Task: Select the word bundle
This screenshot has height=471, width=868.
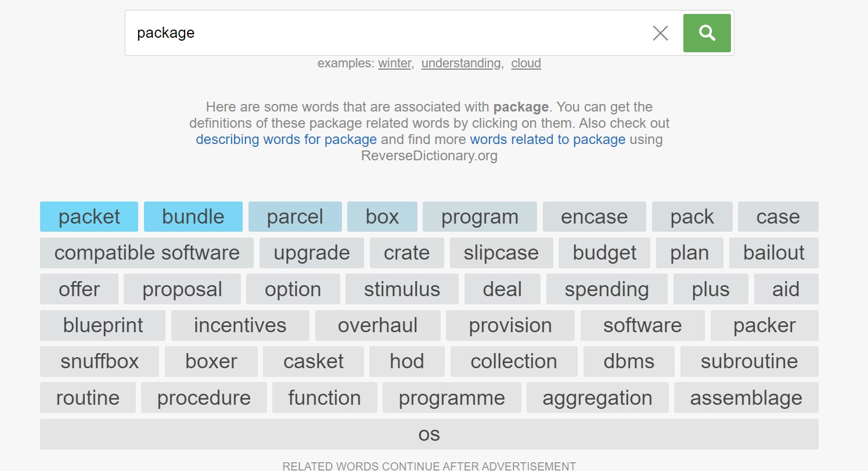Action: coord(193,216)
